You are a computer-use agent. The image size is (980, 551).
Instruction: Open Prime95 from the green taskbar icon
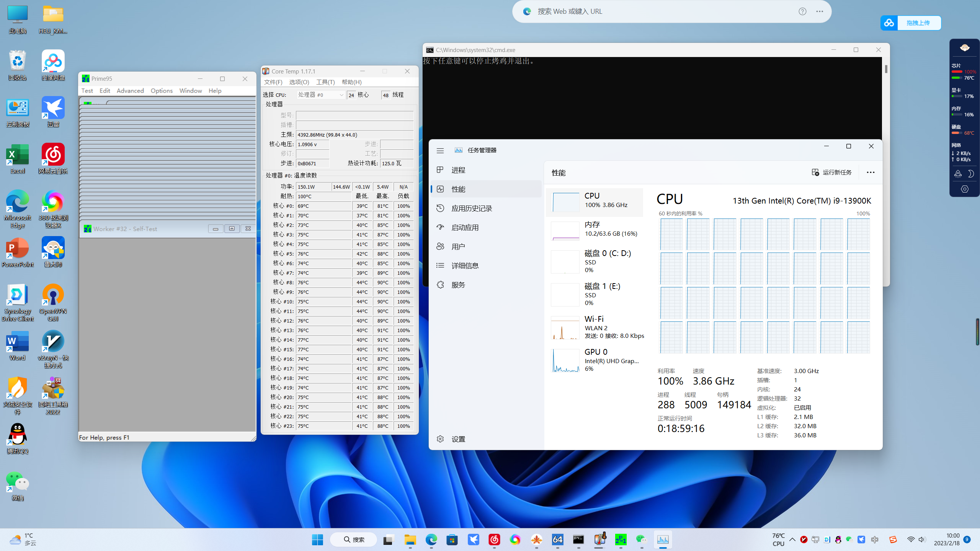[621, 540]
